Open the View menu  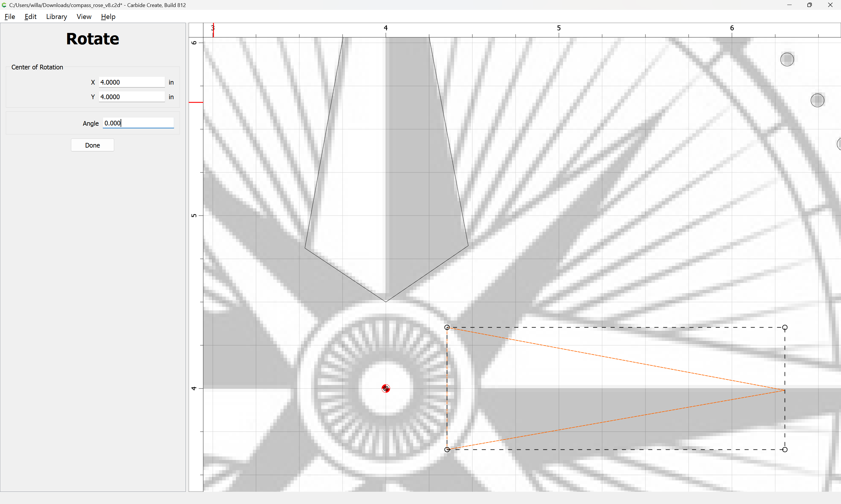84,17
